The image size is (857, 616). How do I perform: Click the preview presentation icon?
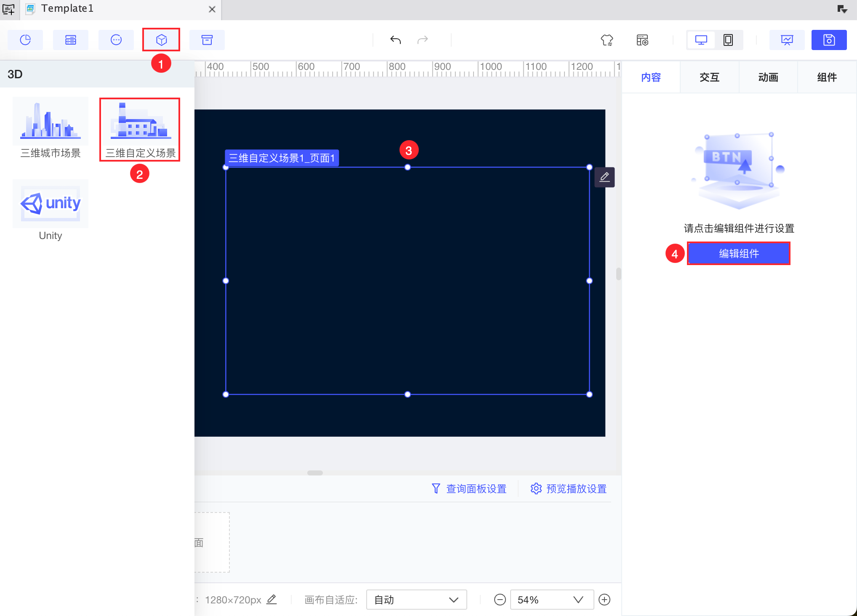787,40
